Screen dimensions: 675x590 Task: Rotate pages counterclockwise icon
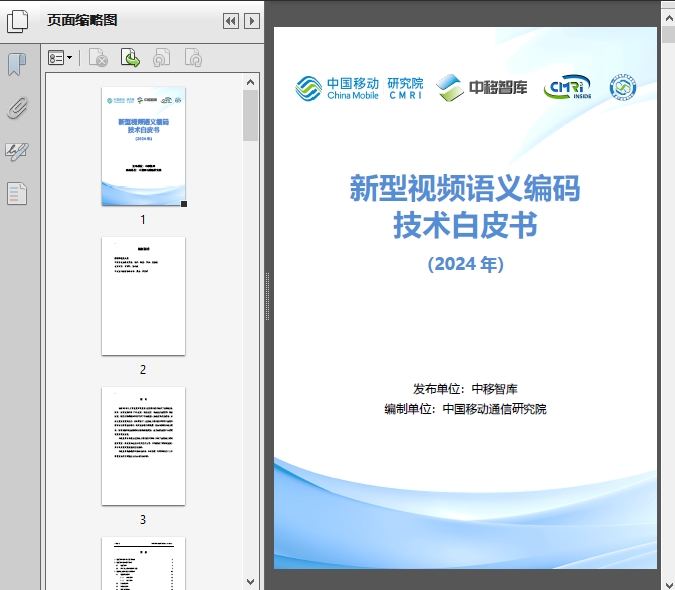pyautogui.click(x=161, y=58)
